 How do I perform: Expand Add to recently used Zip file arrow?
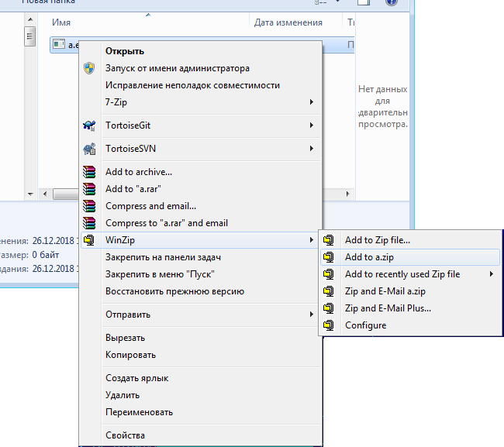(492, 274)
